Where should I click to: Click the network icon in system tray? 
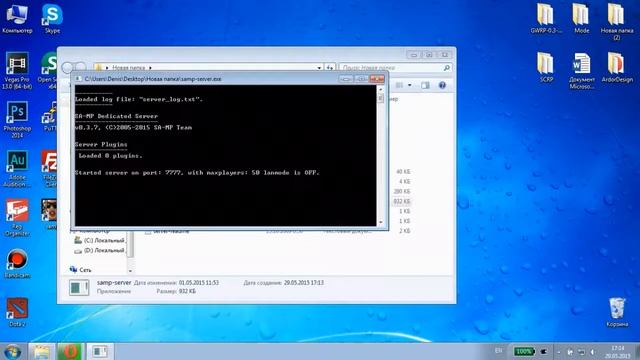click(581, 352)
